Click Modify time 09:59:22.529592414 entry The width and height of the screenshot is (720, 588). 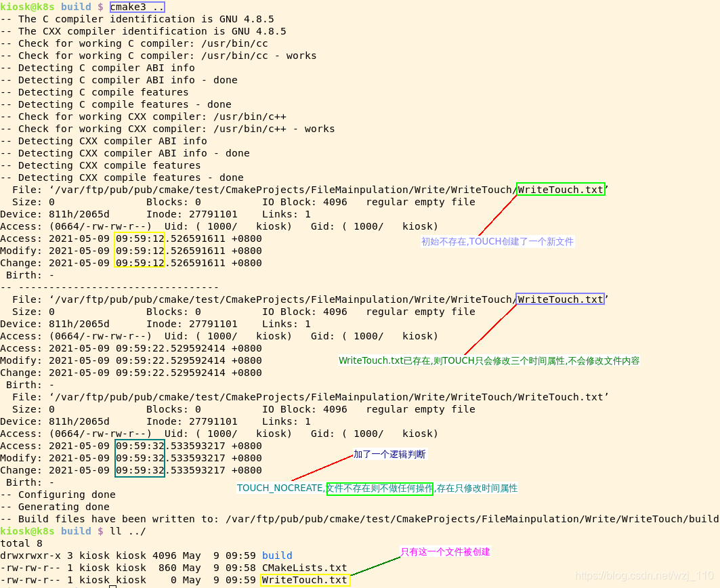click(131, 360)
